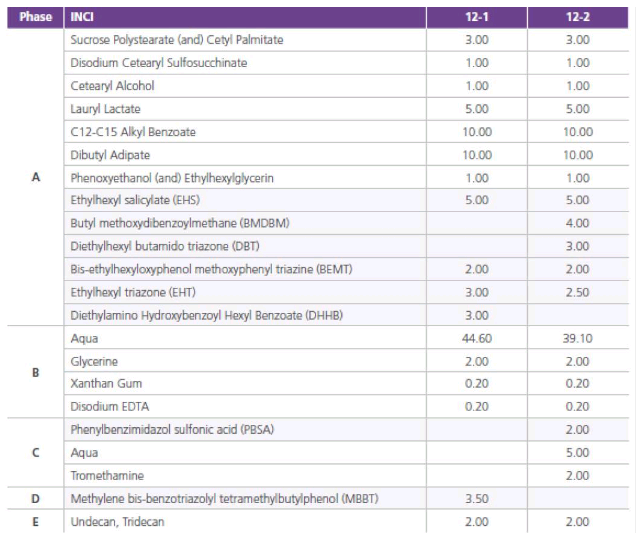Click the Phase D row label
This screenshot has height=545, width=636.
pyautogui.click(x=36, y=498)
